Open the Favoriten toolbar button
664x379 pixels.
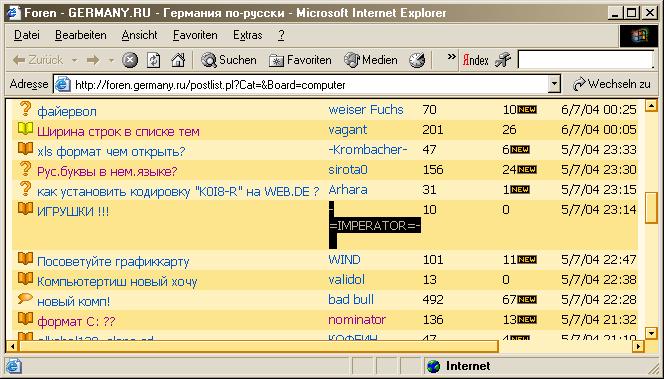pos(300,60)
